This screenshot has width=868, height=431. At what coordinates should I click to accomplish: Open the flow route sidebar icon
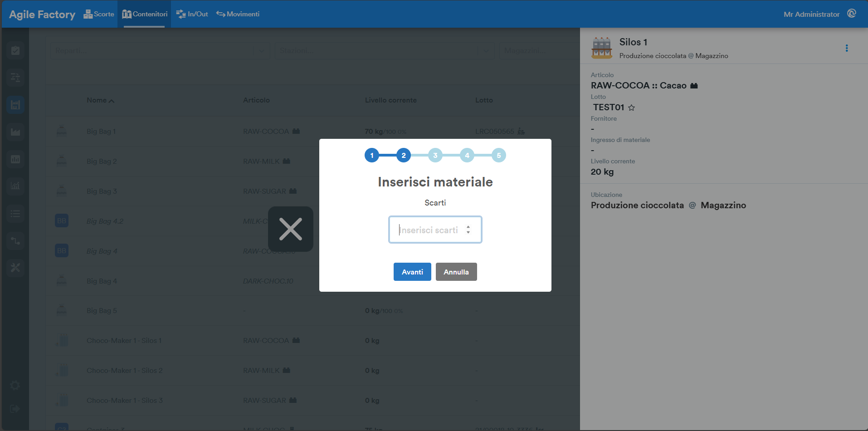(x=15, y=240)
